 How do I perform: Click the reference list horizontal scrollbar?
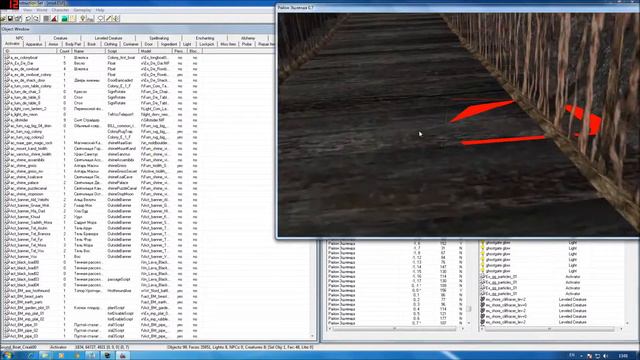pyautogui.click(x=551, y=329)
